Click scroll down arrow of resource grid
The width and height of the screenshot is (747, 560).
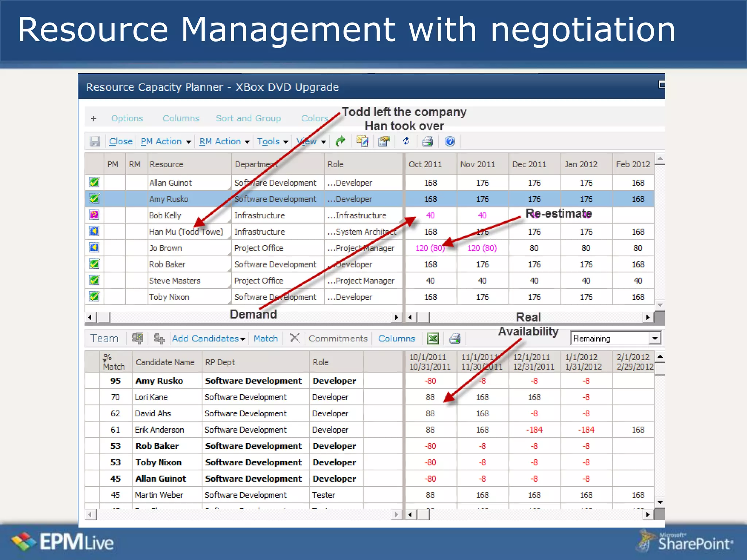coord(660,305)
